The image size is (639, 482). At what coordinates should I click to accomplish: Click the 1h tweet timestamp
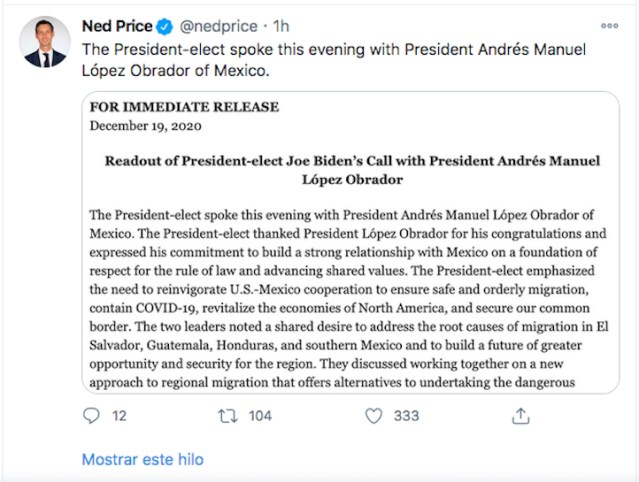point(283,24)
